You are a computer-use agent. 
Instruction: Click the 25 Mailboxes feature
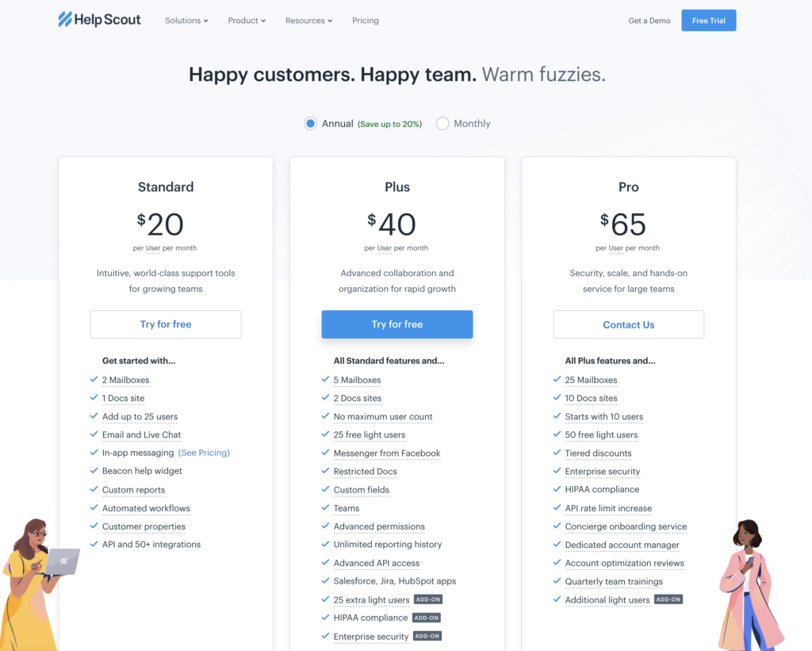point(591,380)
